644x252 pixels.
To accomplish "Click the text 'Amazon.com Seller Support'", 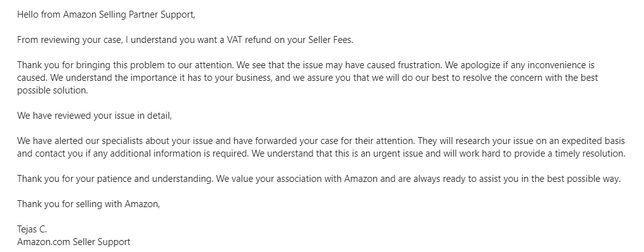I will tap(74, 242).
